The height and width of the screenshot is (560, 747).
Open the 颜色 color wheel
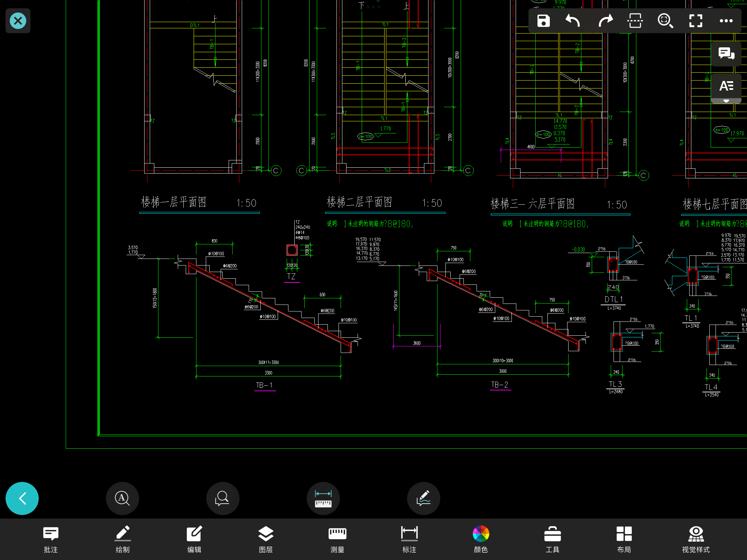tap(481, 539)
